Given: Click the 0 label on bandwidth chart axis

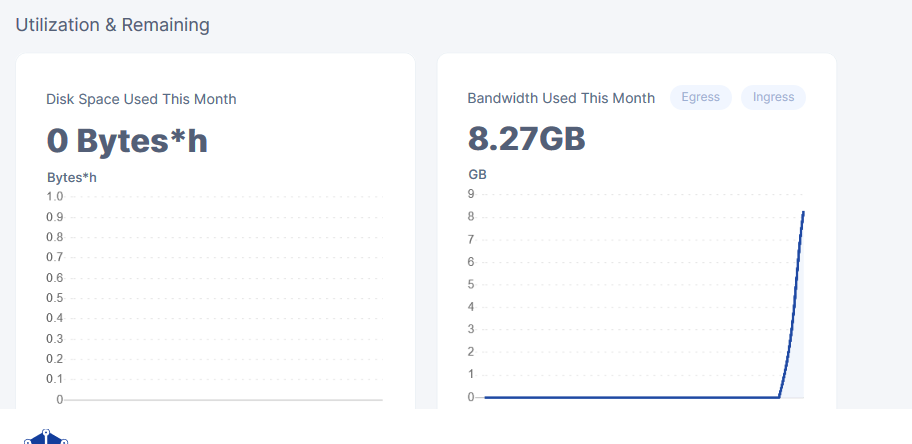Looking at the screenshot, I should click(471, 397).
